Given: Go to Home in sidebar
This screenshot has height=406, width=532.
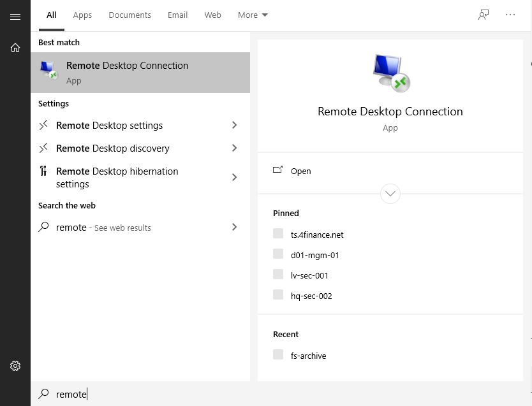Looking at the screenshot, I should pyautogui.click(x=15, y=47).
